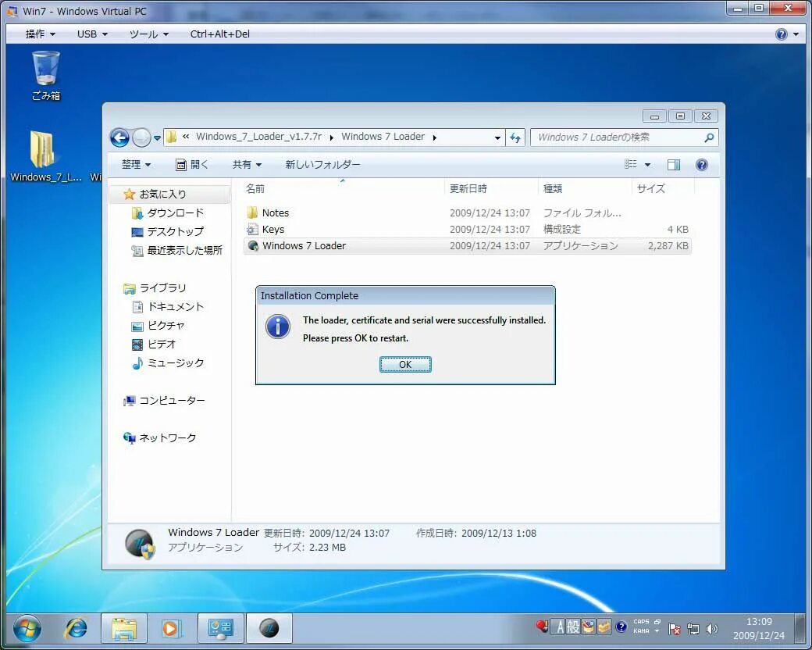The image size is (812, 650).
Task: Click the search magnifier icon
Action: click(x=709, y=137)
